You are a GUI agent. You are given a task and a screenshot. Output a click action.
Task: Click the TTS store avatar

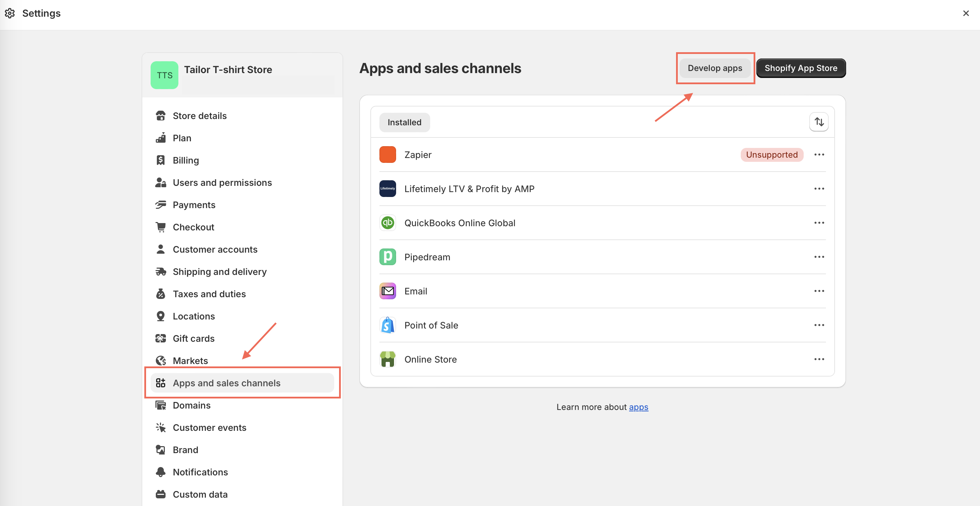[x=164, y=75]
